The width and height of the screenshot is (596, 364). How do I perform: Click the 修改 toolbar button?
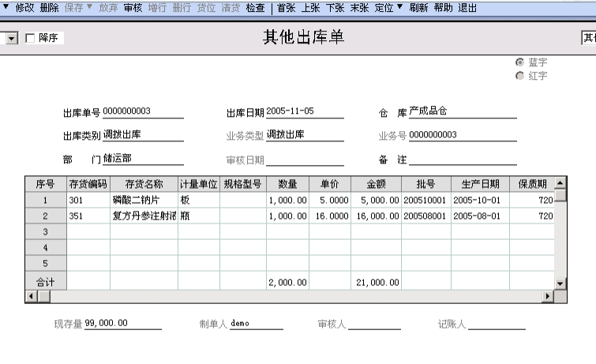pos(24,8)
